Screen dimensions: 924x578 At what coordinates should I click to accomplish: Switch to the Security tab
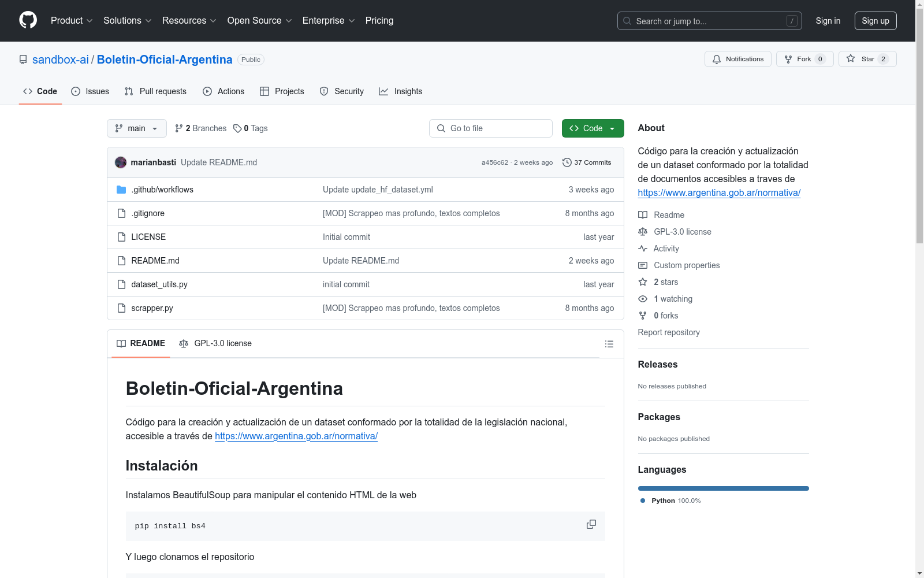pos(342,91)
